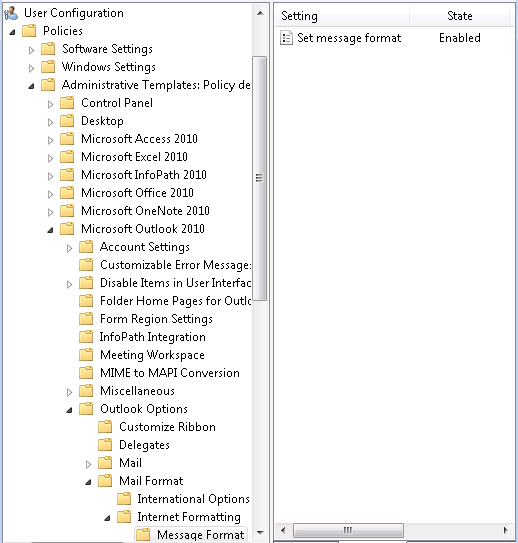Select the Microsoft OneNote 2010 label
518x543 pixels.
point(145,211)
